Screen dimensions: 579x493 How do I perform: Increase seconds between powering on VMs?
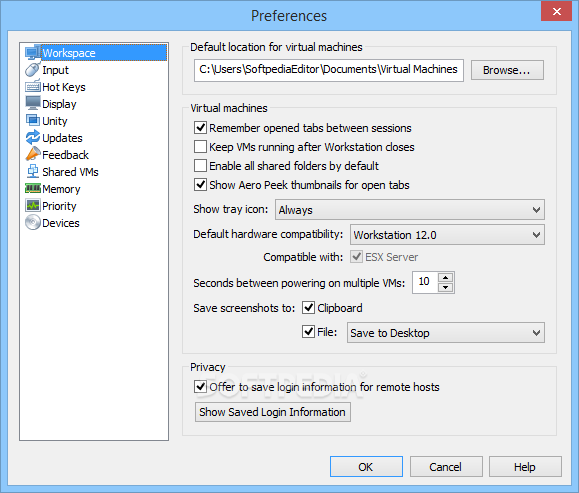445,278
